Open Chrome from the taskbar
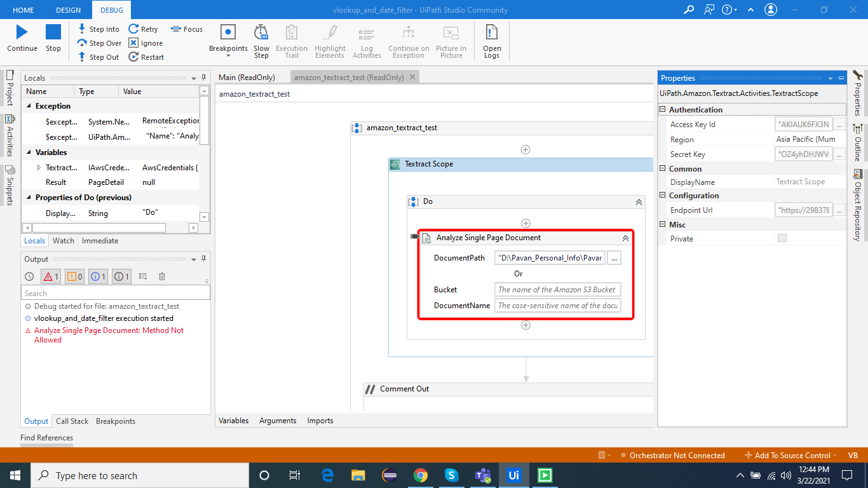Viewport: 868px width, 488px height. coord(421,475)
